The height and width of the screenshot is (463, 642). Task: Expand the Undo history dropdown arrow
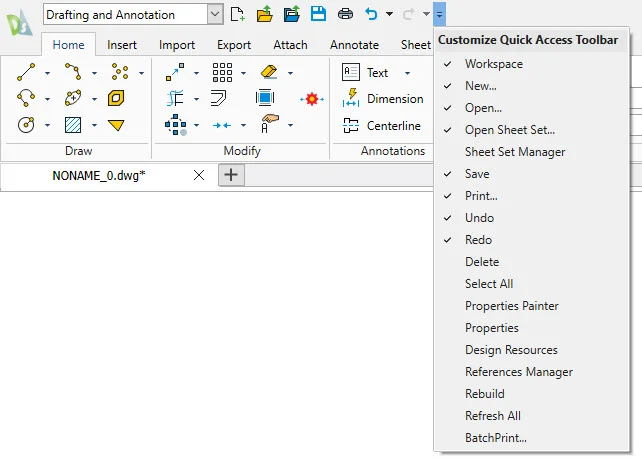(x=389, y=14)
